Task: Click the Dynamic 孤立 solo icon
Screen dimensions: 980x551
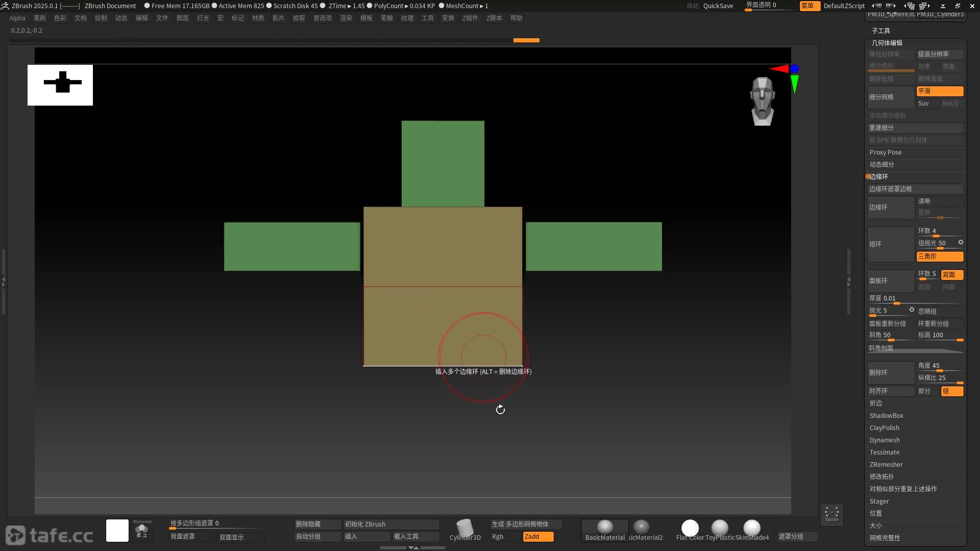Action: point(142,531)
